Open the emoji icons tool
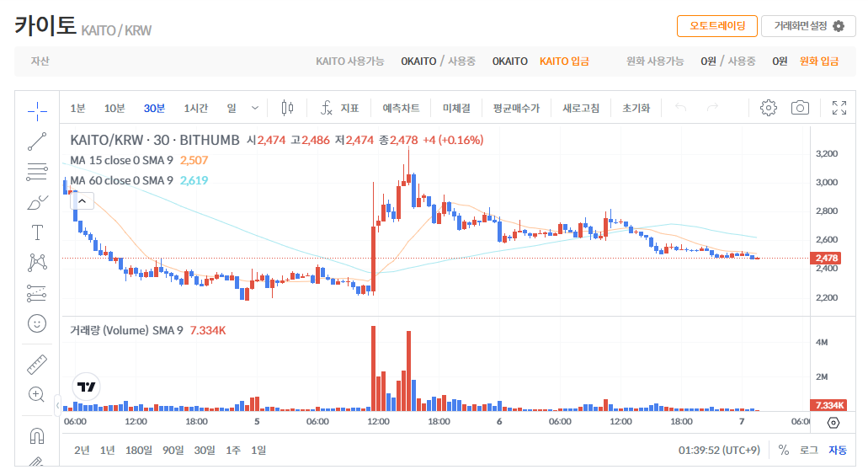 point(37,323)
